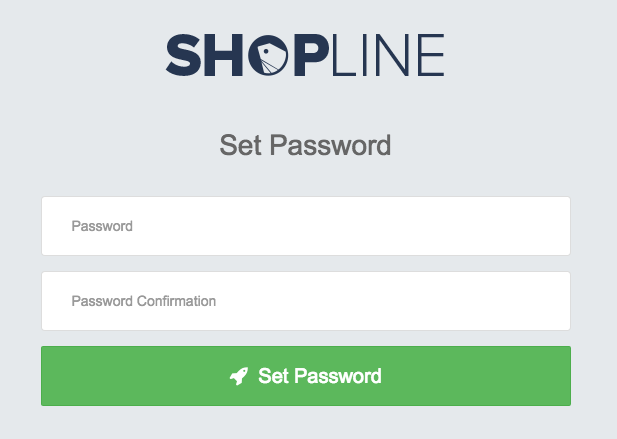This screenshot has height=439, width=617.
Task: Click the right part of the green Set Password button
Action: click(x=476, y=376)
